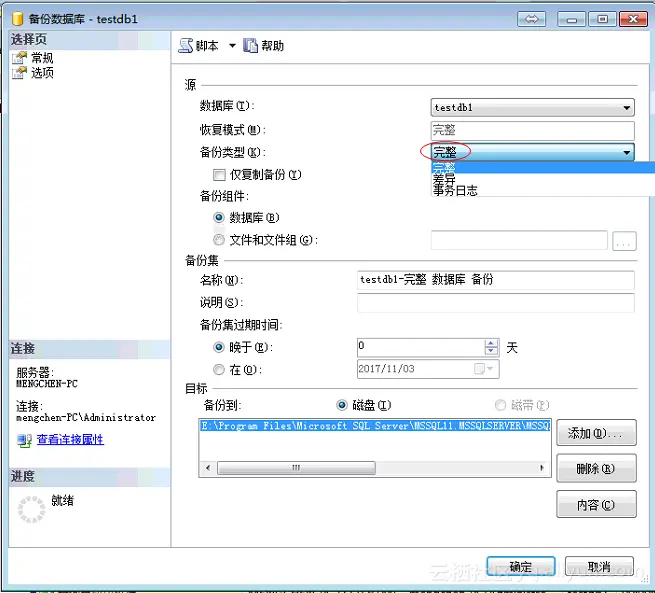Click 内容 to view media contents
The height and width of the screenshot is (593, 655).
596,505
